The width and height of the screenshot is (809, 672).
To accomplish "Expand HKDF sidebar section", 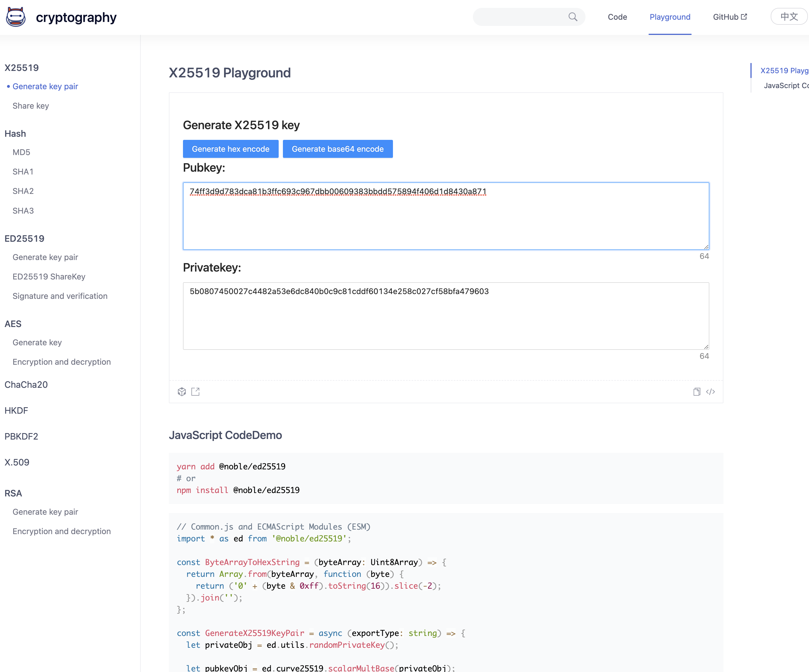I will click(x=16, y=411).
